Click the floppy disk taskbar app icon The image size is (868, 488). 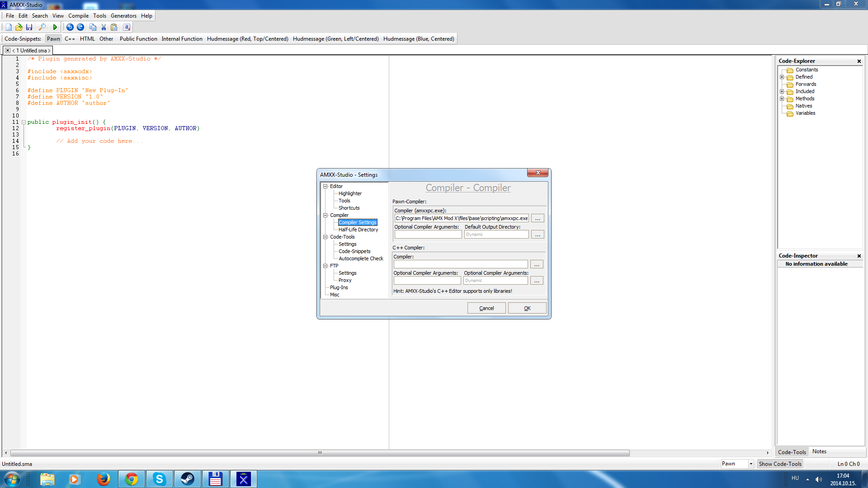pos(215,479)
